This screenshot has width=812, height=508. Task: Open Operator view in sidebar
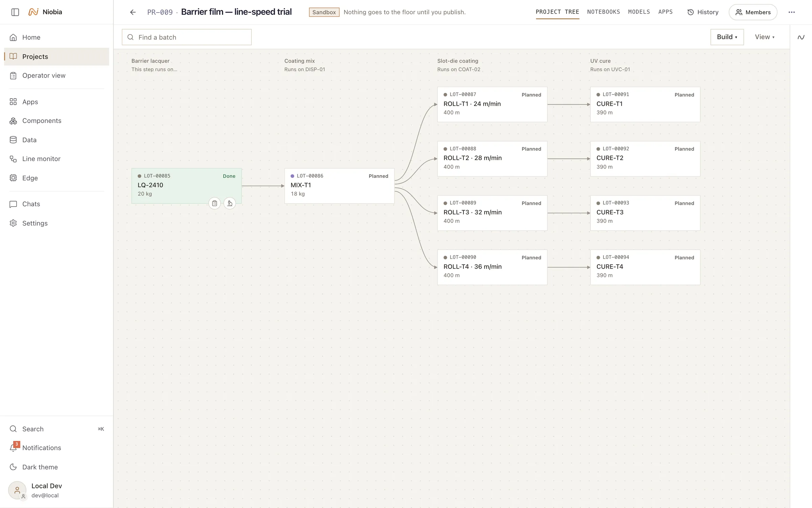pyautogui.click(x=57, y=76)
